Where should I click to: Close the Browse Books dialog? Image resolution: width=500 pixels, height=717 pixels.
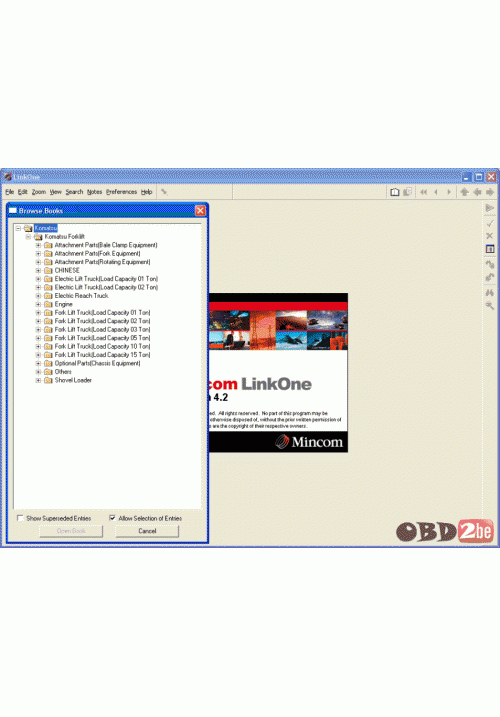pos(200,210)
